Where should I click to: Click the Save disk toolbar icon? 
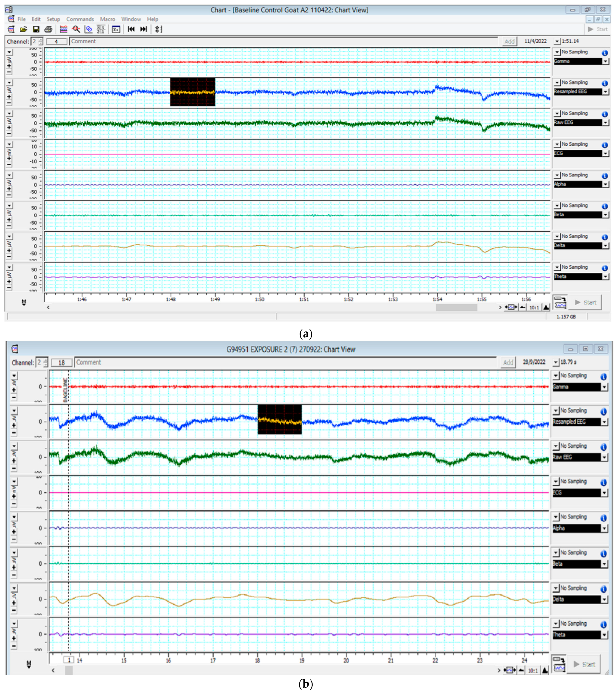click(x=36, y=30)
